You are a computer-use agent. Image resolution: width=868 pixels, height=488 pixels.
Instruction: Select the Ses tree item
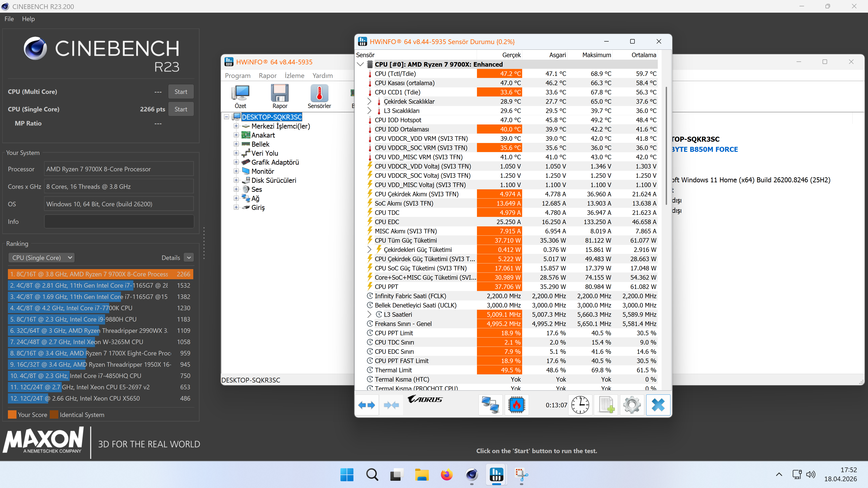(x=256, y=190)
